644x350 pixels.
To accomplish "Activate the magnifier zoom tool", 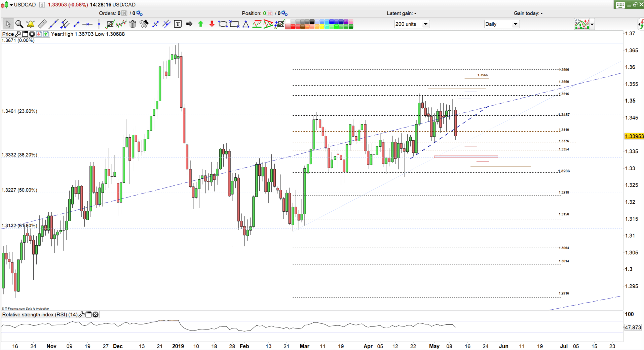I will point(19,24).
